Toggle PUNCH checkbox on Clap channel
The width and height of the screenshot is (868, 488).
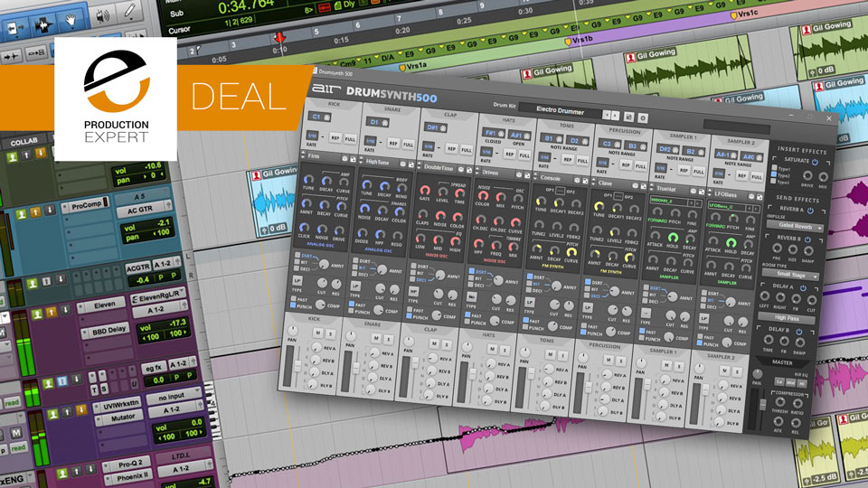coord(409,316)
